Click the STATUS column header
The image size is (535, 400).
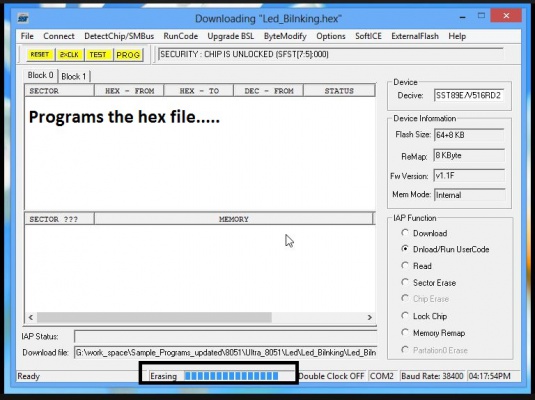click(x=339, y=91)
